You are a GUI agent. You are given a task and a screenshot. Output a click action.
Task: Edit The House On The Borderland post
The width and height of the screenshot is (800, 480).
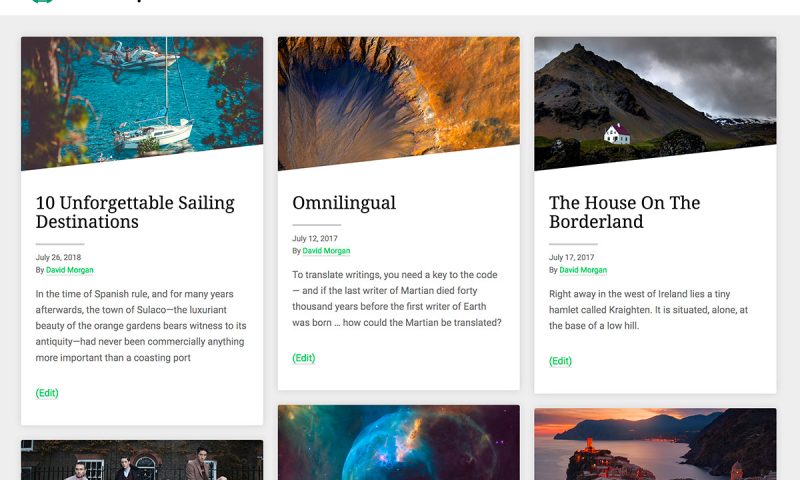[560, 361]
